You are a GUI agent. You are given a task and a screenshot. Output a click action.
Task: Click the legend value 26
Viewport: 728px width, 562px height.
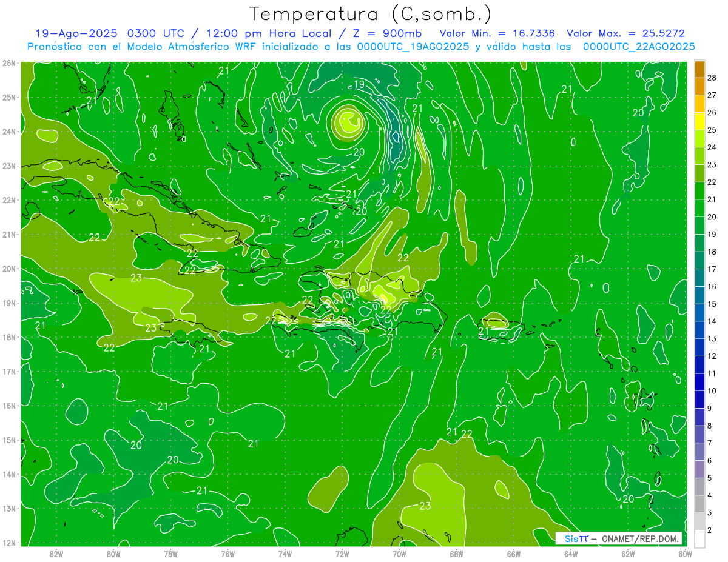pyautogui.click(x=712, y=113)
